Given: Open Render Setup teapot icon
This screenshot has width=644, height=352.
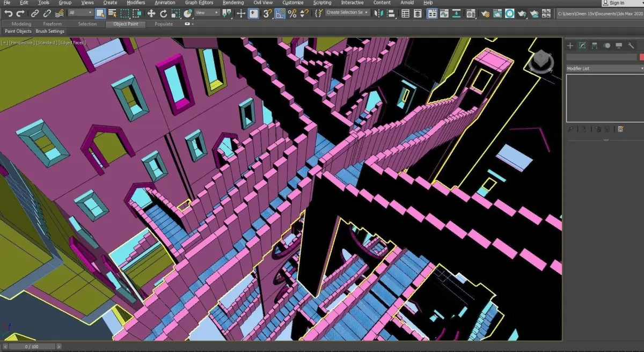Looking at the screenshot, I should pos(485,13).
